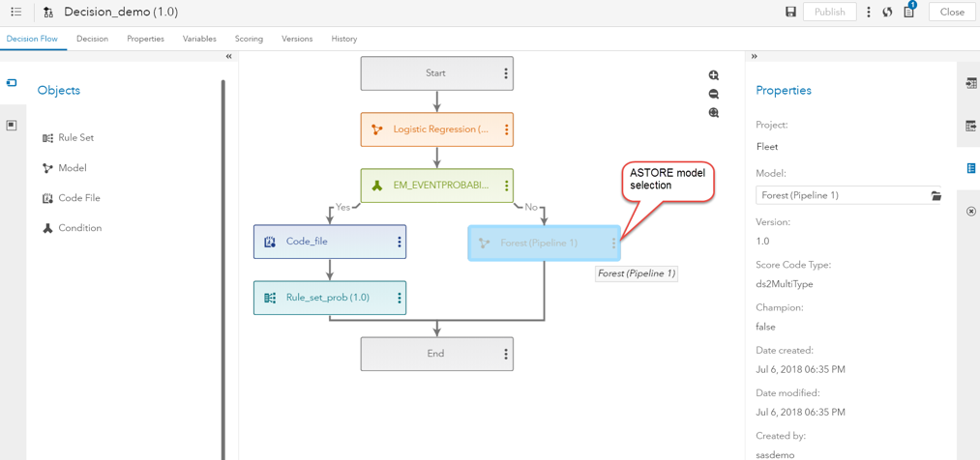Zoom in on the decision flow canvas

(x=714, y=75)
